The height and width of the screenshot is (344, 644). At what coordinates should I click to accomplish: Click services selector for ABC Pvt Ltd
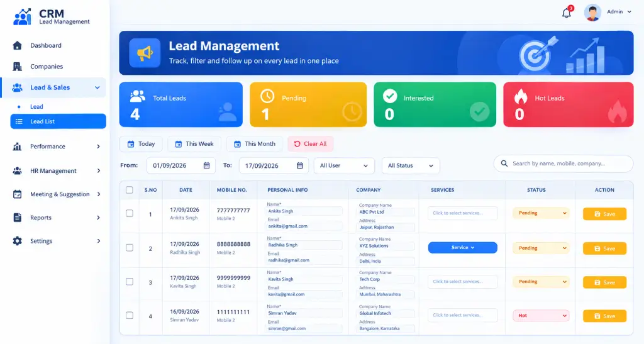click(x=462, y=213)
